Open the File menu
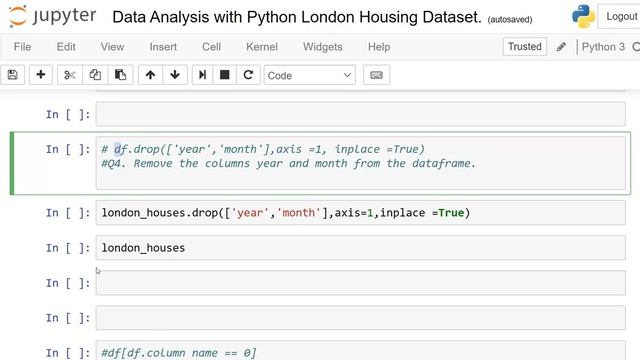This screenshot has height=360, width=640. point(22,47)
